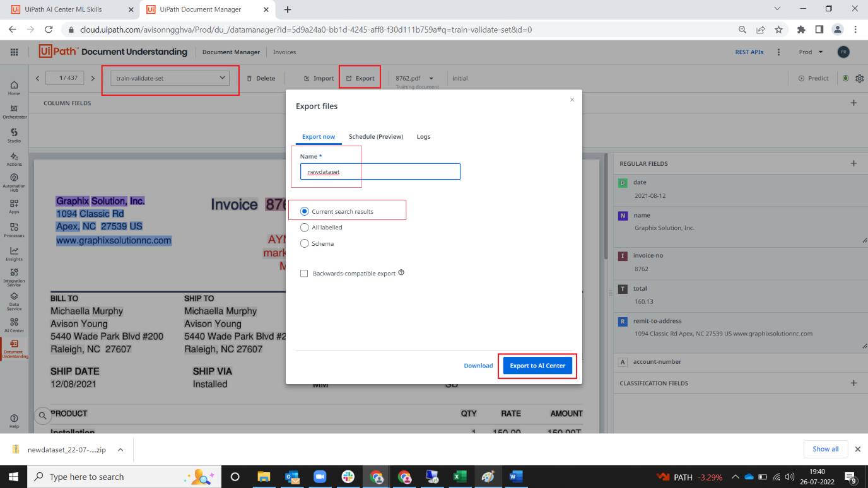Open the Prod tenant dropdown

tap(811, 52)
